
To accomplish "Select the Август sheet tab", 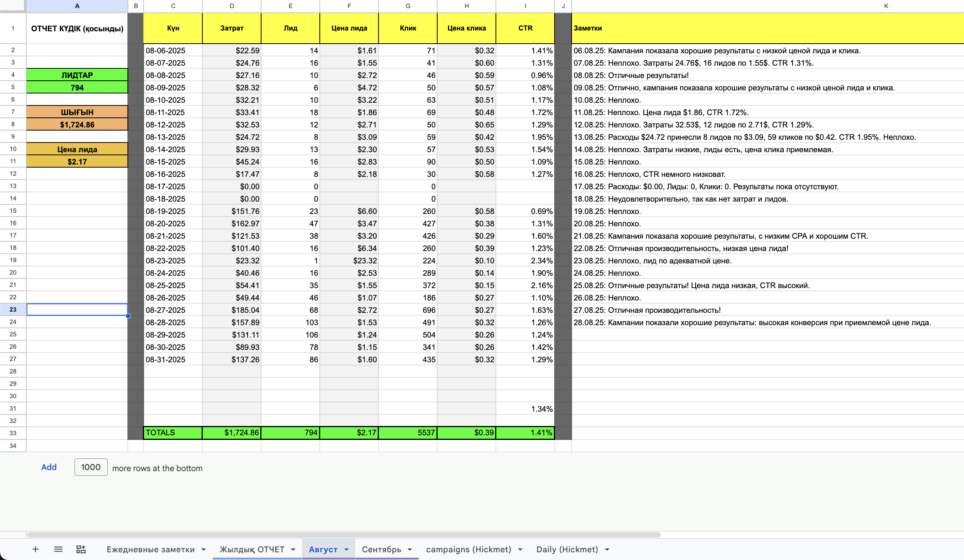I will [323, 550].
